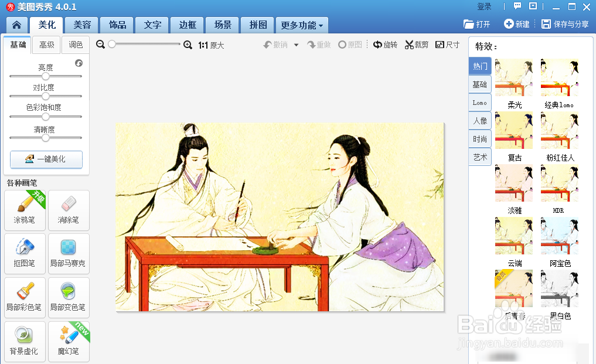Select the 高级 adjustments sub-tab
The height and width of the screenshot is (364, 596).
click(x=47, y=45)
